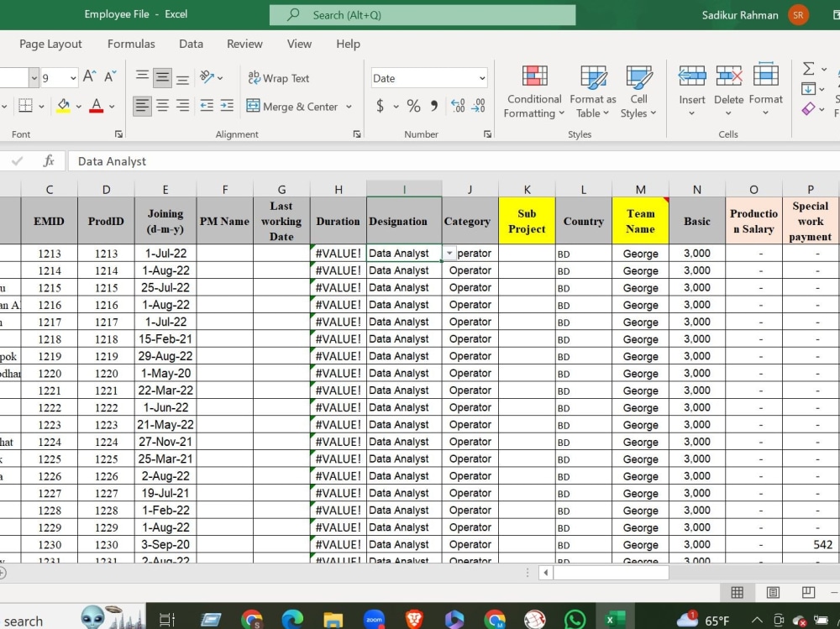This screenshot has height=629, width=840.
Task: Expand the Merge & Center dropdown arrow
Action: 349,107
